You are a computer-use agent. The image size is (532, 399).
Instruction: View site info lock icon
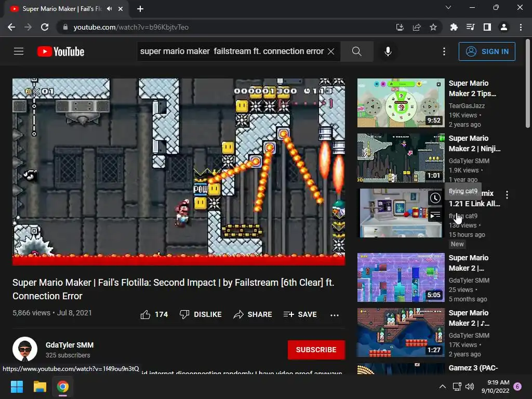pyautogui.click(x=65, y=27)
